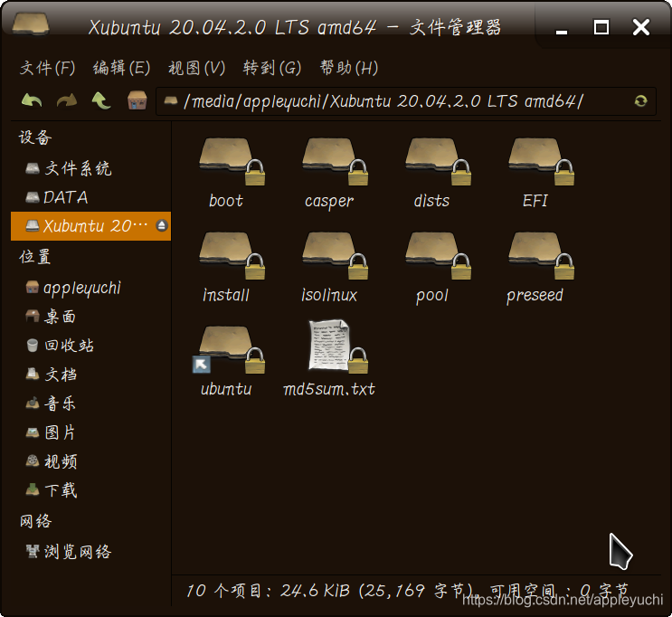Click the forward navigation arrow
The image size is (672, 617).
click(x=66, y=100)
